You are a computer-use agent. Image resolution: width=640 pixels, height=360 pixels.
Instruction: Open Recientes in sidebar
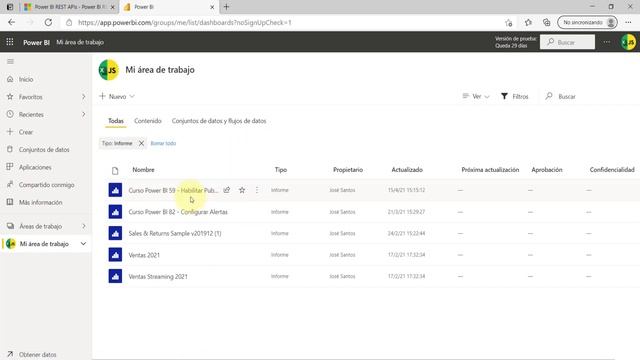click(x=31, y=114)
